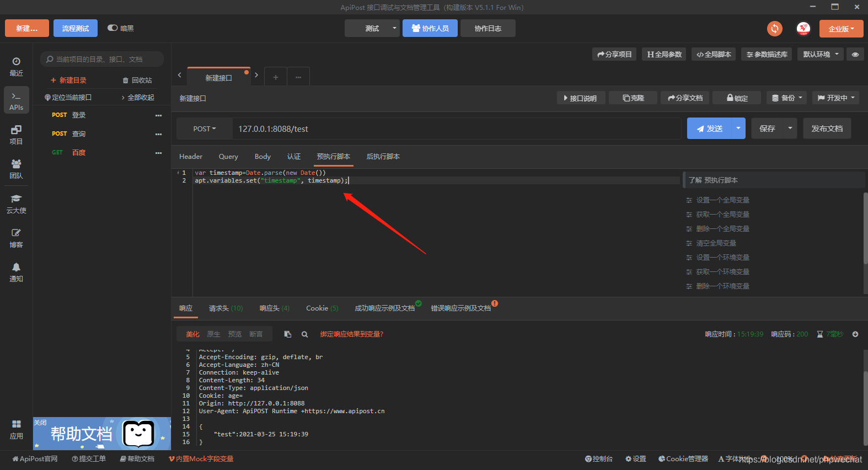The width and height of the screenshot is (868, 470).
Task: Close the 帮助文档 banner with 关闭
Action: [40, 423]
